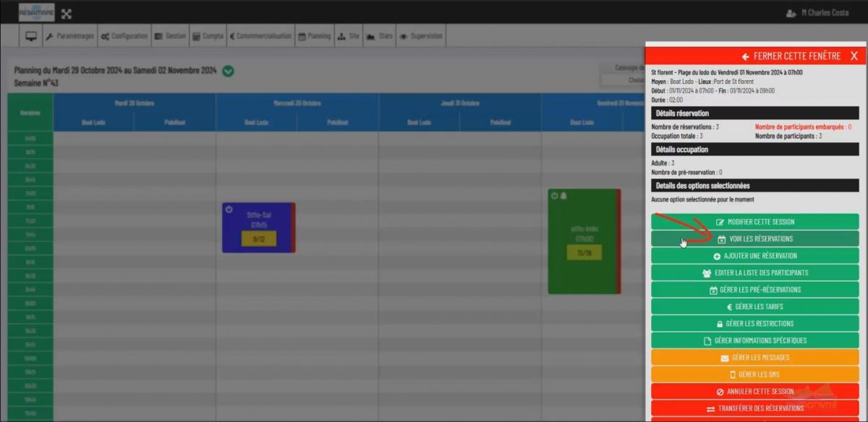
Task: Click the green chevron beside planning date range
Action: [228, 71]
